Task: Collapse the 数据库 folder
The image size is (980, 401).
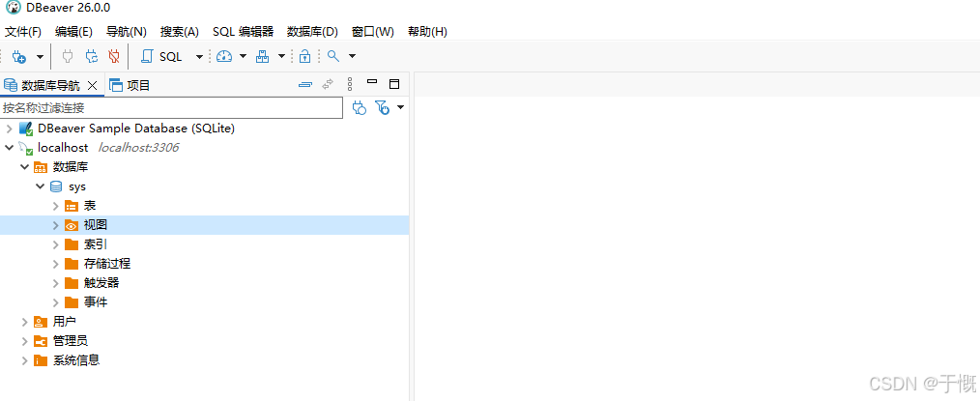Action: point(24,167)
